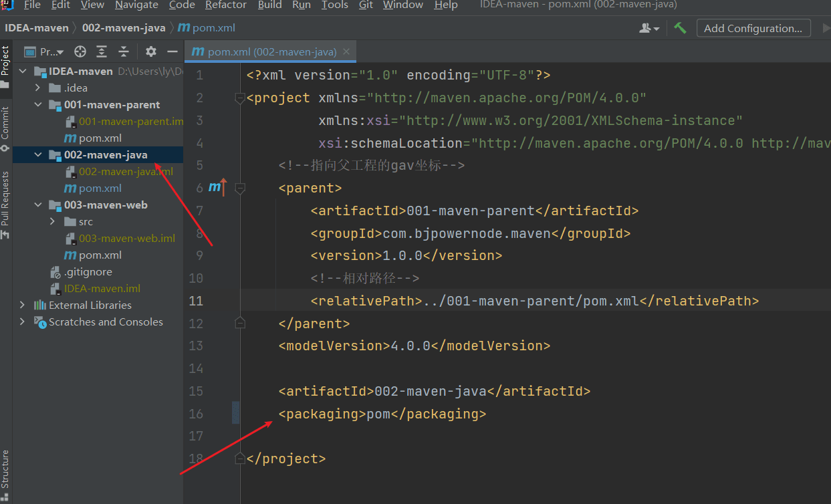The image size is (831, 504).
Task: Open the Commit tool window
Action: click(x=5, y=129)
